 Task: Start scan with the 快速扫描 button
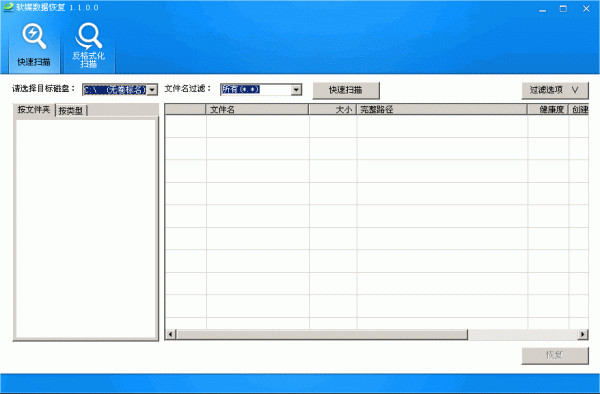tap(346, 90)
